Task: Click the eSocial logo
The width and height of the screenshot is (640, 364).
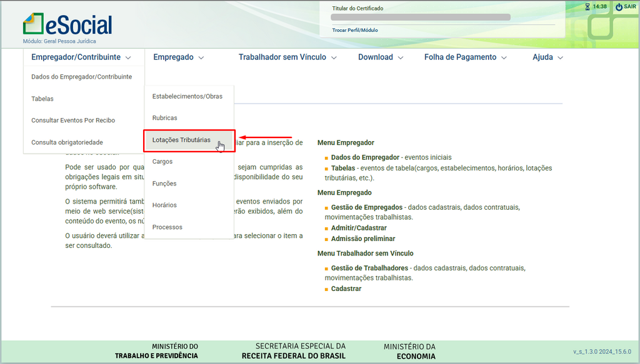Action: coord(67,25)
